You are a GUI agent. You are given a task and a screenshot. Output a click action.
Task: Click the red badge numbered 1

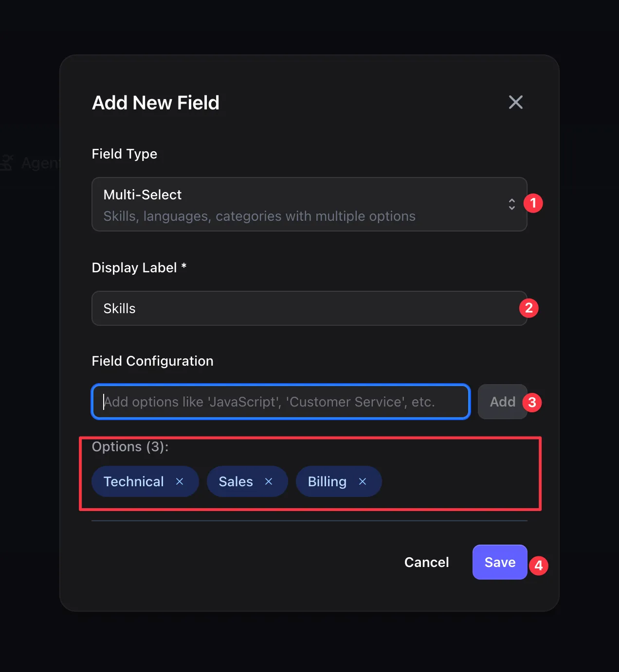coord(534,203)
